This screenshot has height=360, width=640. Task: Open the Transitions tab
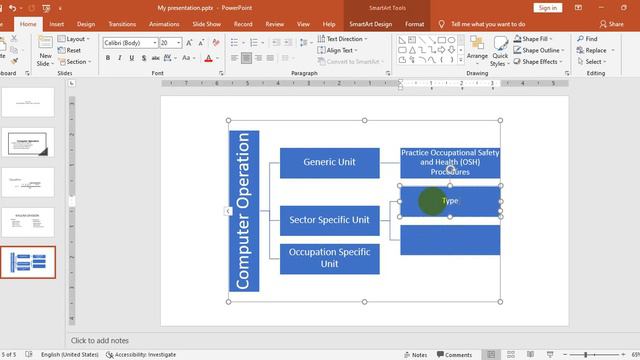pyautogui.click(x=122, y=24)
